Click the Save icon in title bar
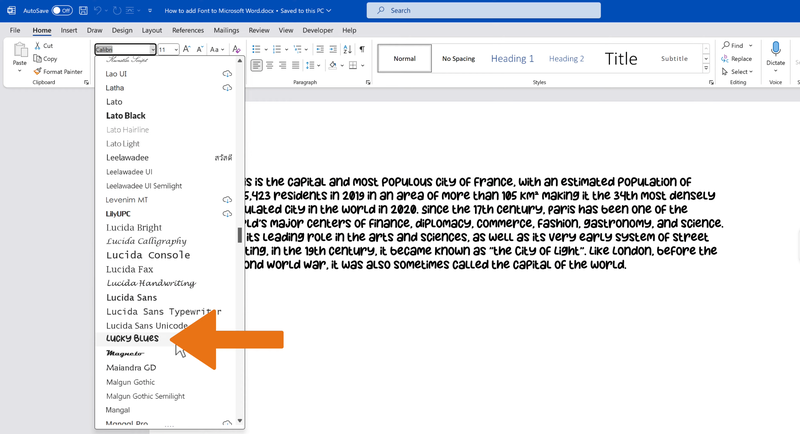This screenshot has width=800, height=434. (84, 10)
